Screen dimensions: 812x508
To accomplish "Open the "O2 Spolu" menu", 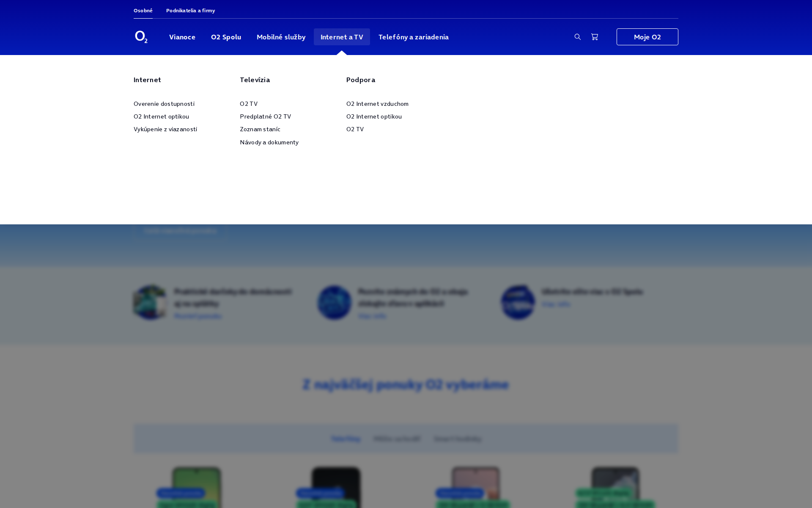I will pos(226,37).
